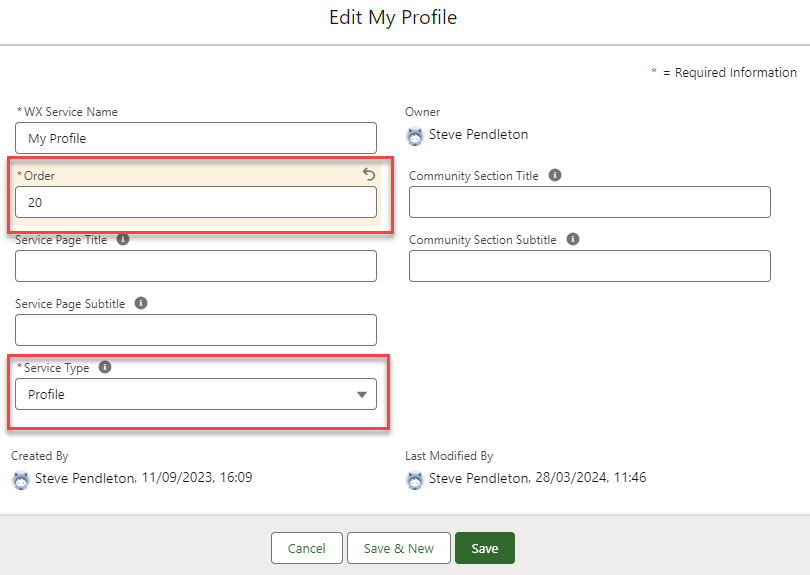The width and height of the screenshot is (810, 575).
Task: Click the undo icon in Order field
Action: point(368,175)
